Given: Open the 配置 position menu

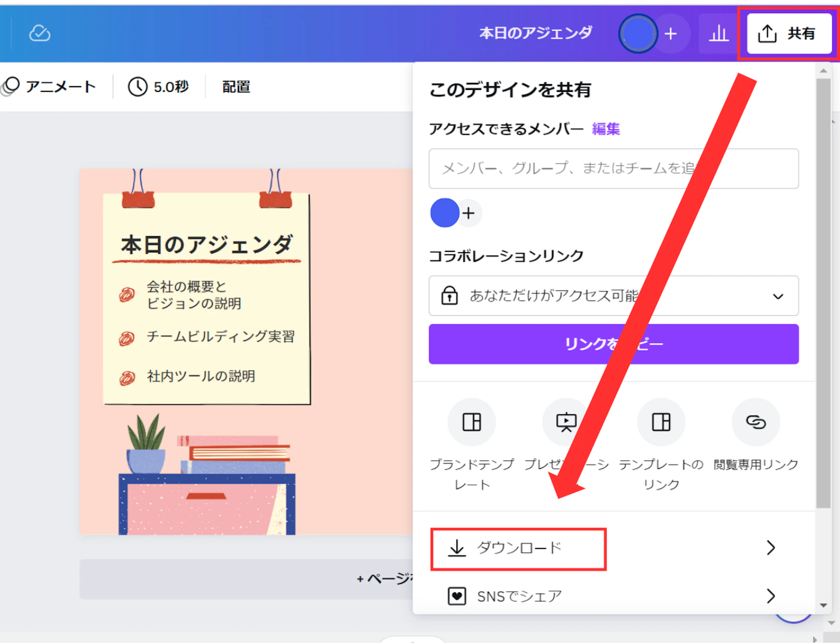Looking at the screenshot, I should pyautogui.click(x=236, y=87).
